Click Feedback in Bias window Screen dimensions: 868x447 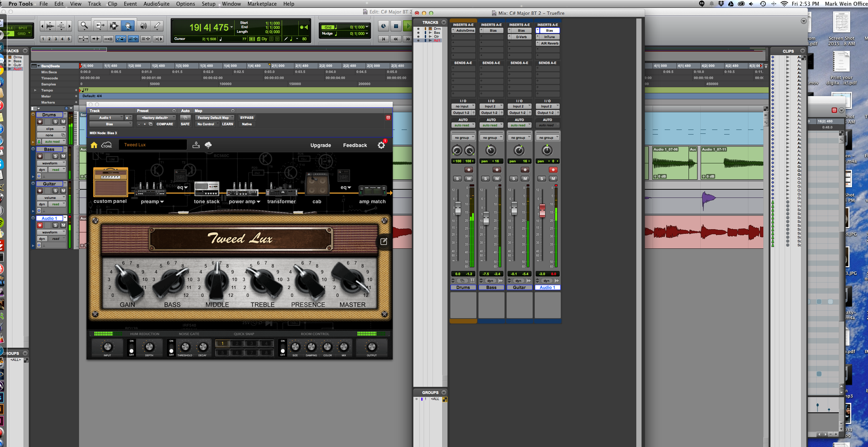[x=355, y=145]
